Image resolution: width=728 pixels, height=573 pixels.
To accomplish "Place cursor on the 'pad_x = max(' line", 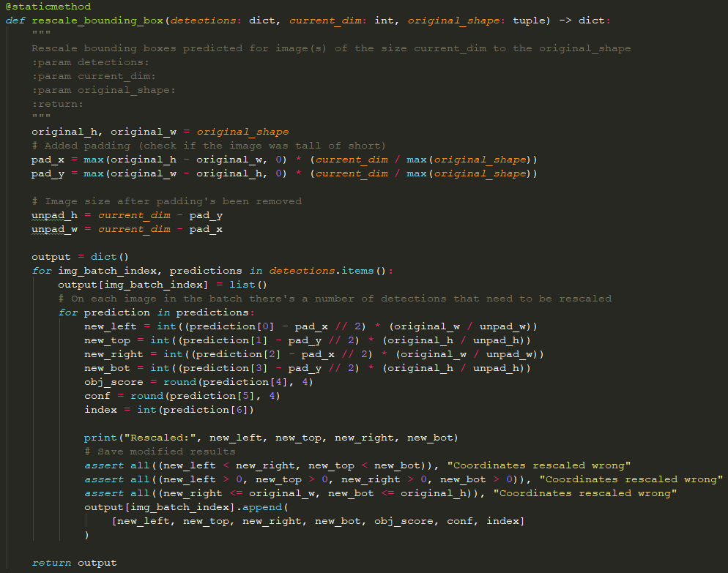I will [284, 160].
